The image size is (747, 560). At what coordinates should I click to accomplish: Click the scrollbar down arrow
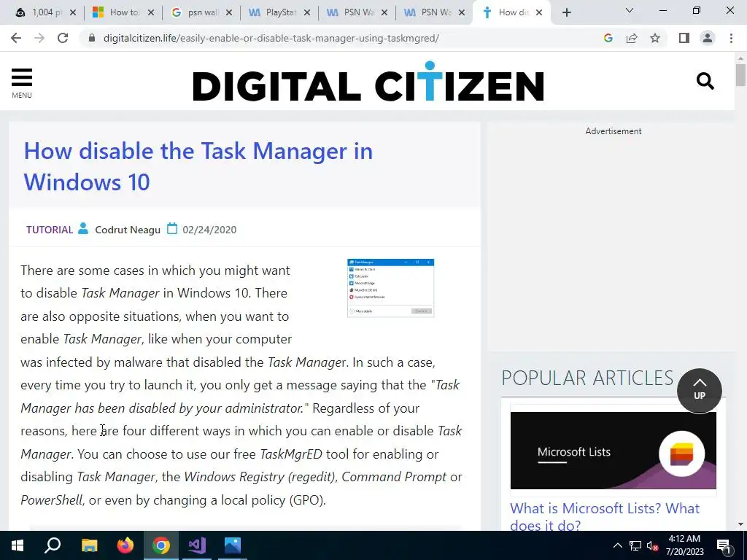(740, 524)
